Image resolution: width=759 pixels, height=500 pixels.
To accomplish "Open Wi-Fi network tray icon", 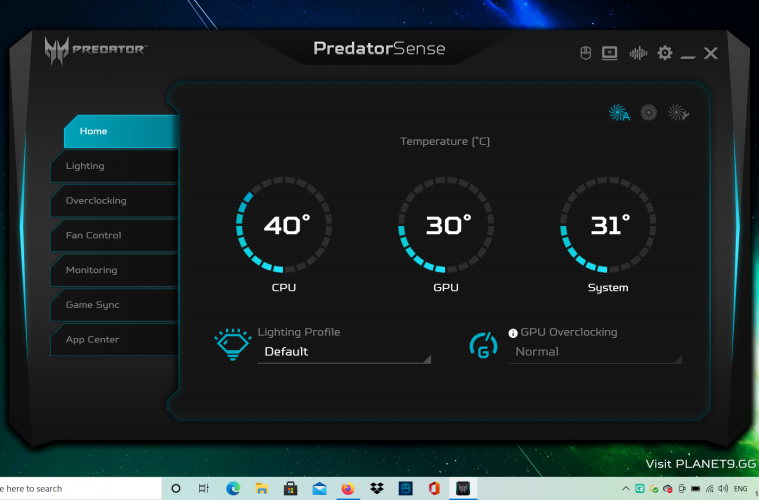I will [x=710, y=488].
